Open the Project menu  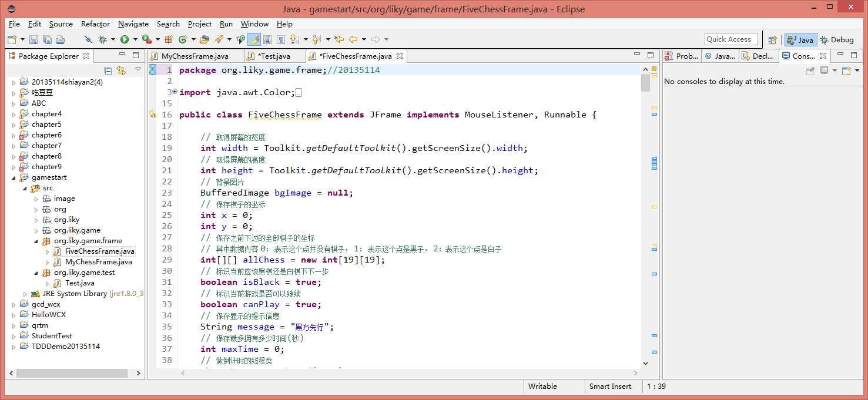click(x=200, y=24)
